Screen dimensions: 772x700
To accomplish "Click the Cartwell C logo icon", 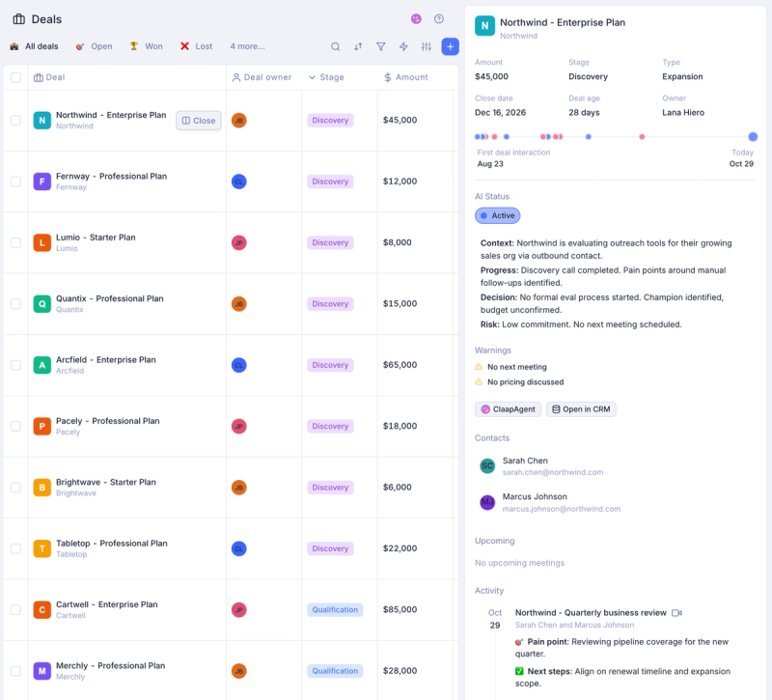I will coord(41,610).
